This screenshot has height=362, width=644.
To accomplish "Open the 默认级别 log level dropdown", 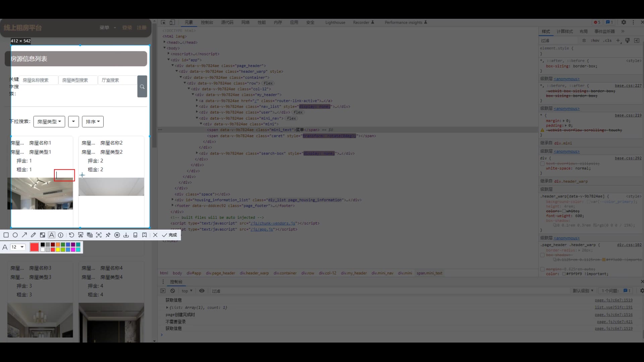I will point(583,291).
